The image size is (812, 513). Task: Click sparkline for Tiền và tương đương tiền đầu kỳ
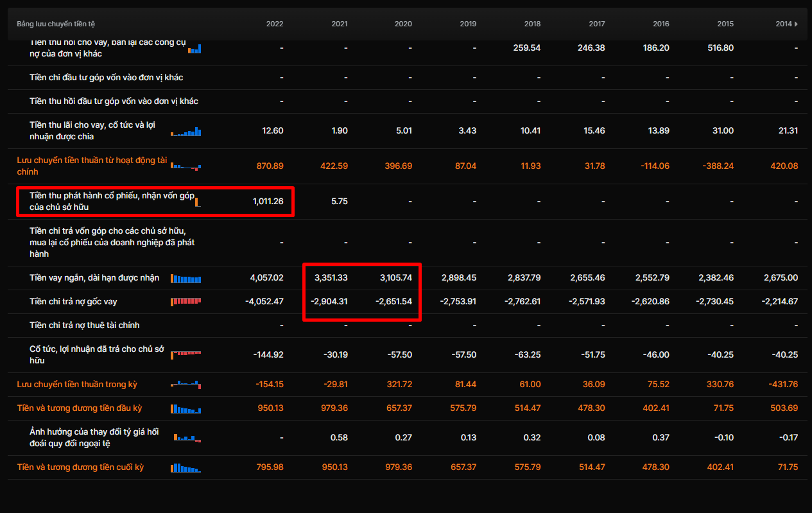tap(186, 408)
